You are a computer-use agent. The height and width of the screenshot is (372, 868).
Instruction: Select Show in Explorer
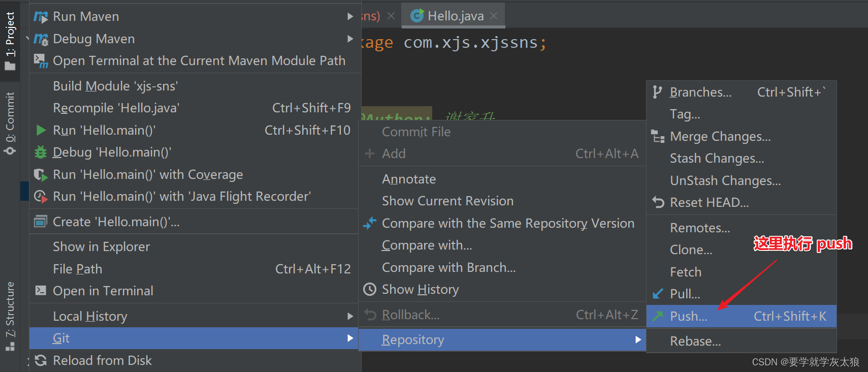[x=195, y=246]
